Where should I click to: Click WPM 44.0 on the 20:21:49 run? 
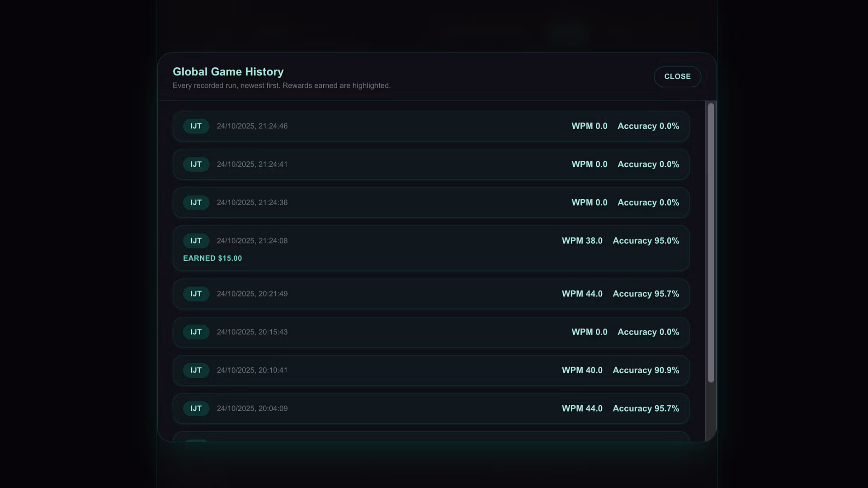[582, 294]
